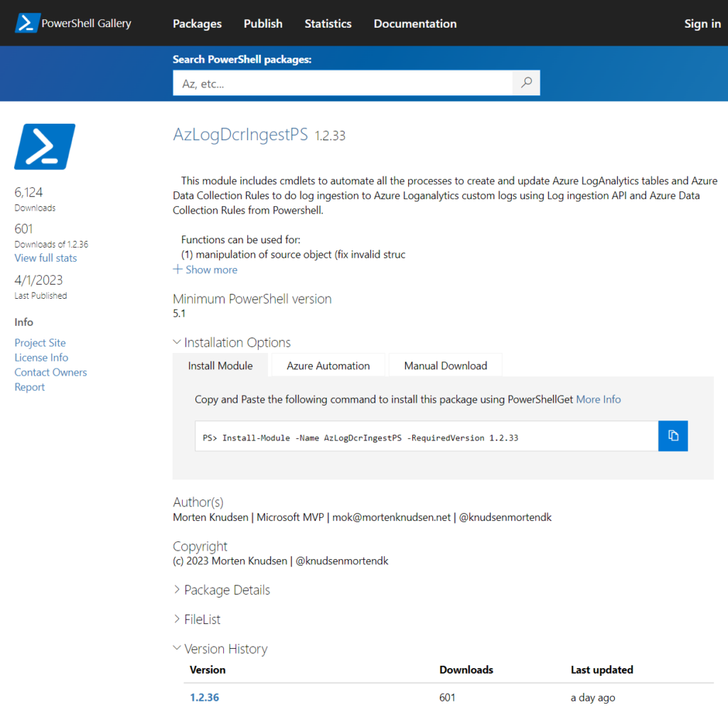Screen dimensions: 728x710
Task: Click the 'a day ago' last updated cell
Action: (x=593, y=697)
